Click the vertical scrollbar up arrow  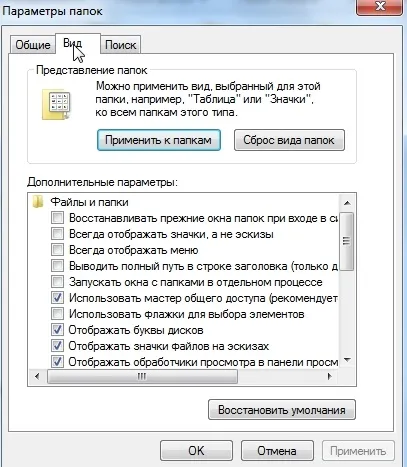347,203
